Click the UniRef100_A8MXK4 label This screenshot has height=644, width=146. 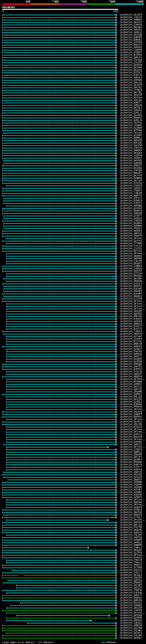pos(131,620)
